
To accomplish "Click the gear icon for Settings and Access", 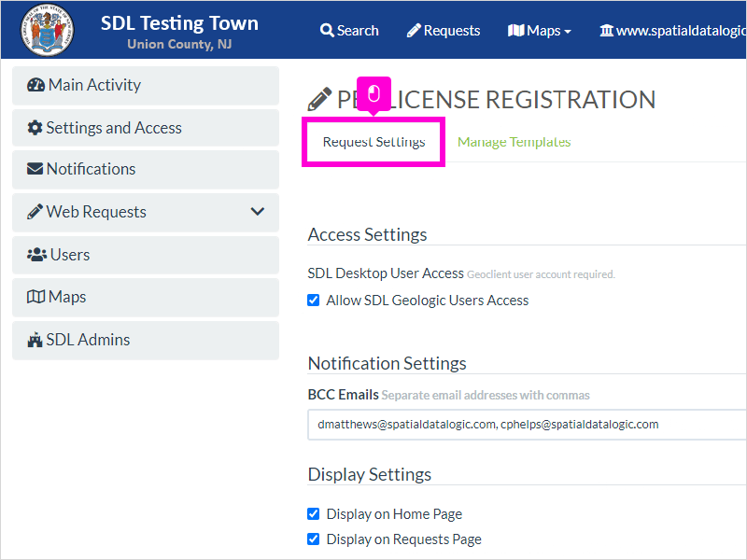I will 35,128.
